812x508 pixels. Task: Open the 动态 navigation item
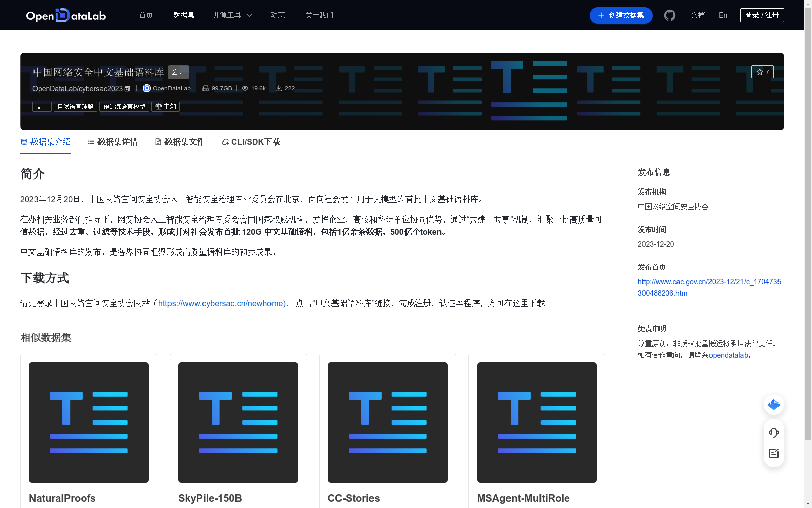coord(278,15)
